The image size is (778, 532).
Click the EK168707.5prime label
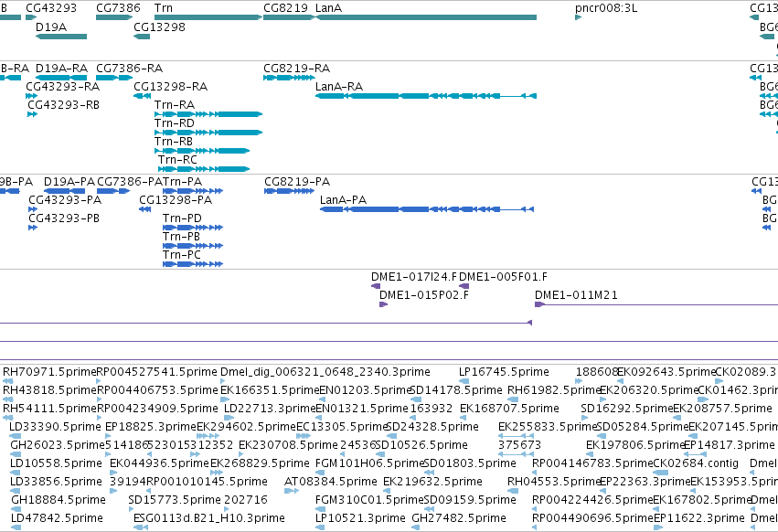509,409
